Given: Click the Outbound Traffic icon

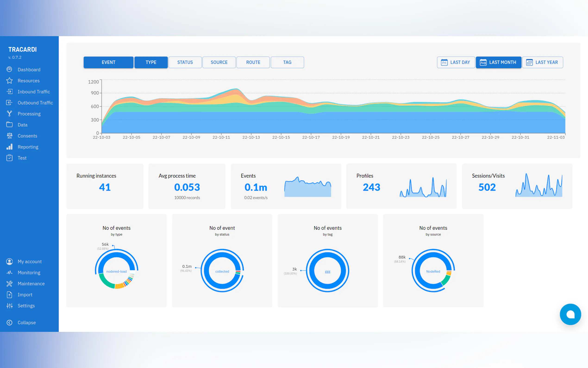Looking at the screenshot, I should coord(9,102).
